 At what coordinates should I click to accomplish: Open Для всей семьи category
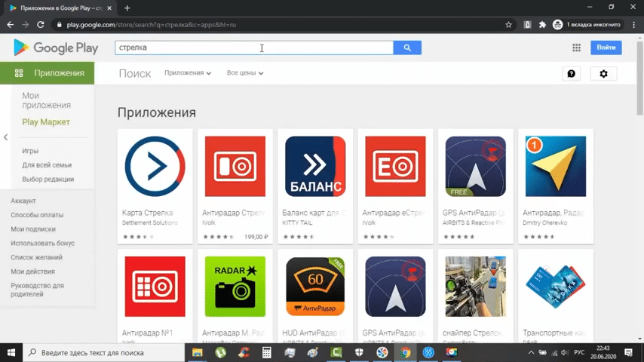pyautogui.click(x=47, y=164)
